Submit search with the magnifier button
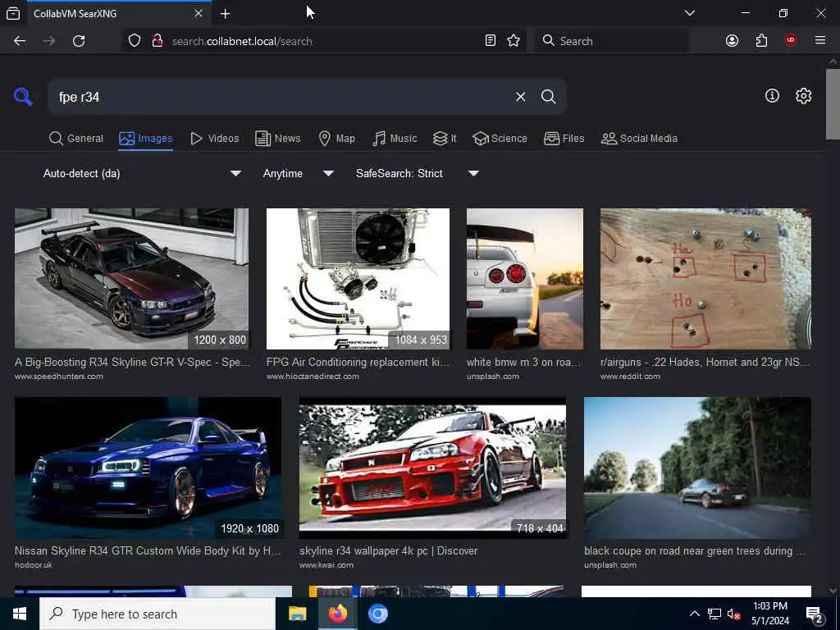The width and height of the screenshot is (840, 630). tap(548, 97)
